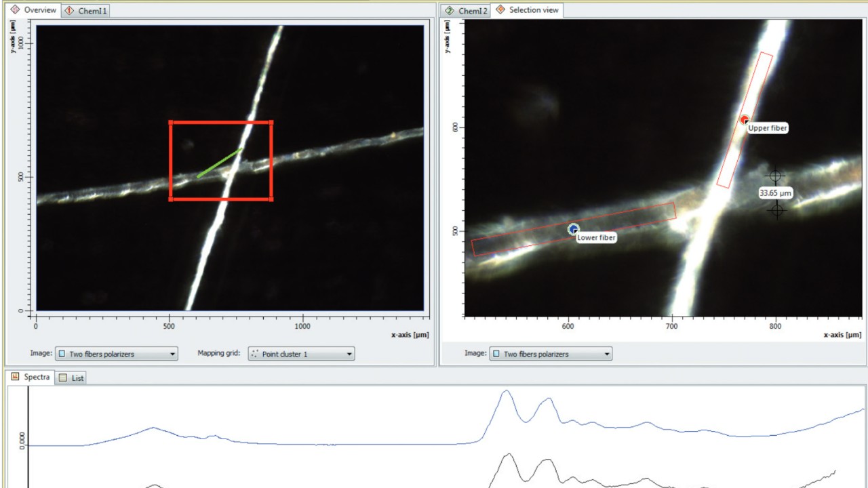Viewport: 868px width, 488px height.
Task: Click the lower crosshair below the 33.65 µm label
Action: 776,210
